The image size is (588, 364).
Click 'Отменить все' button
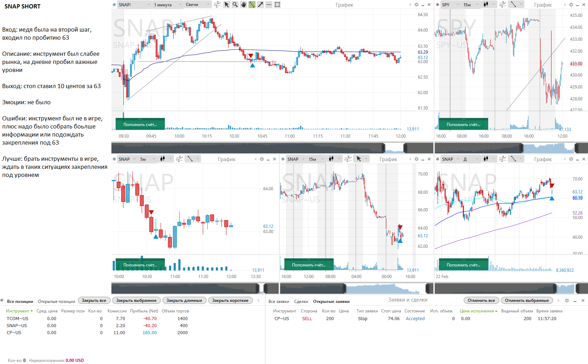tap(481, 300)
